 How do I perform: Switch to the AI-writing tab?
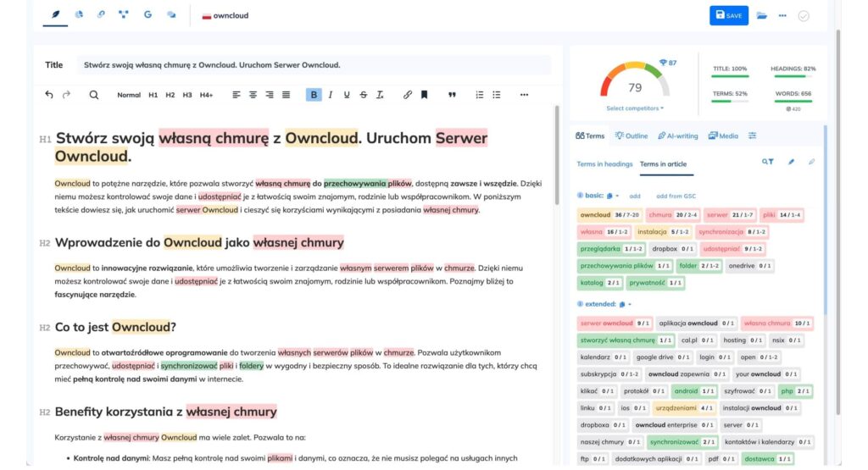678,135
